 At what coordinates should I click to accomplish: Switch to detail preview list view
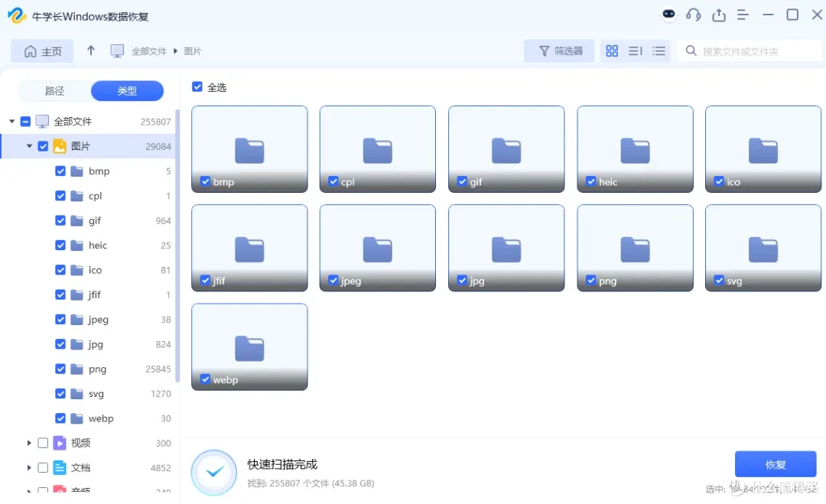pos(636,51)
